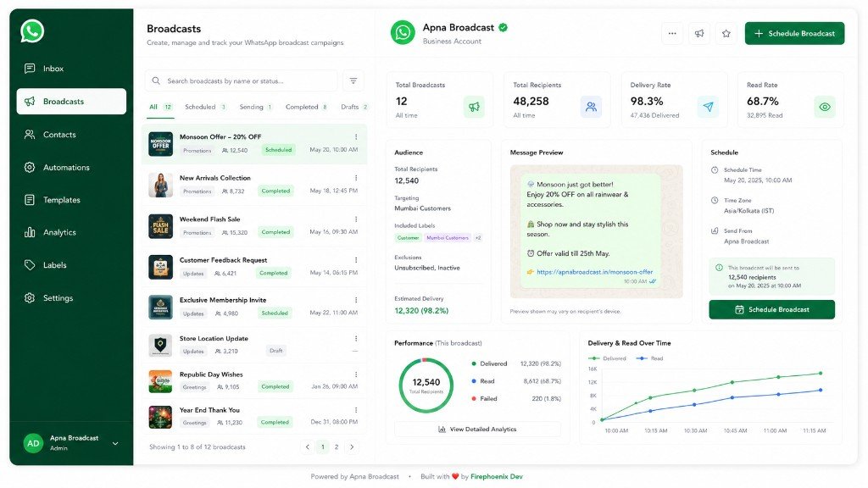Click the Weekend Flash Sale thumbnail
868x488 pixels.
coord(160,226)
